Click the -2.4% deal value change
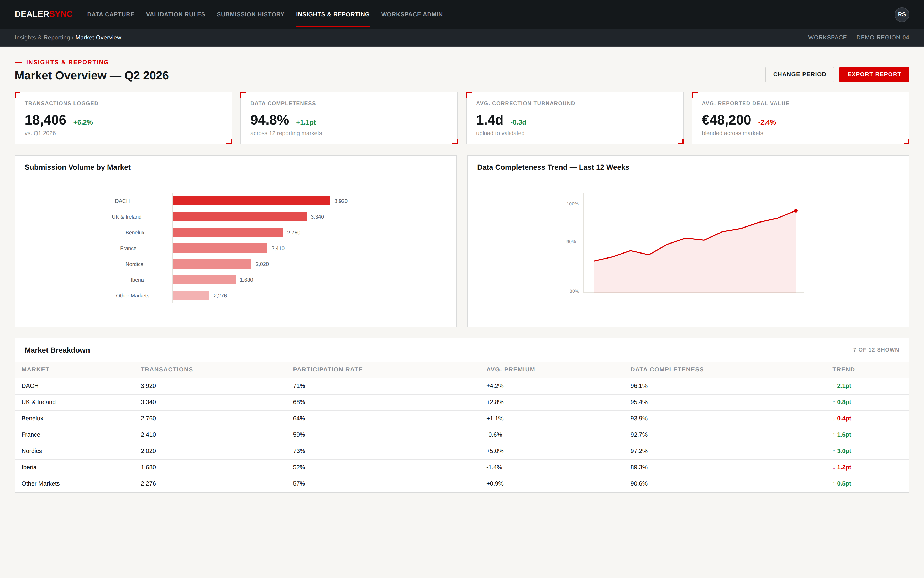The width and height of the screenshot is (924, 578). (767, 122)
